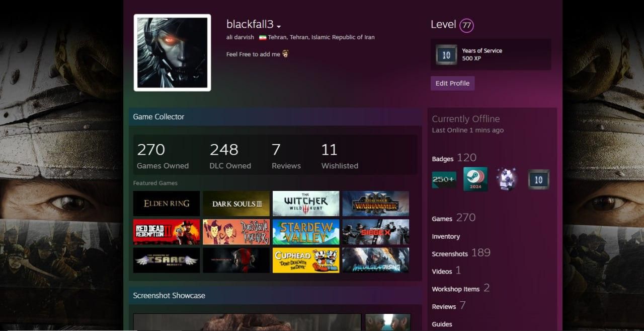The width and height of the screenshot is (644, 331).
Task: Open the Workshop Items 2 link
Action: click(460, 288)
